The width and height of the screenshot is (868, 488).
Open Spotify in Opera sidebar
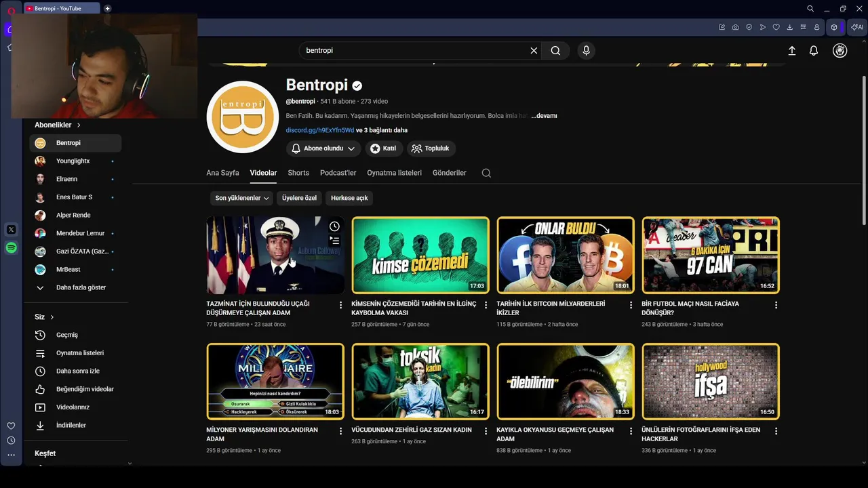(11, 248)
